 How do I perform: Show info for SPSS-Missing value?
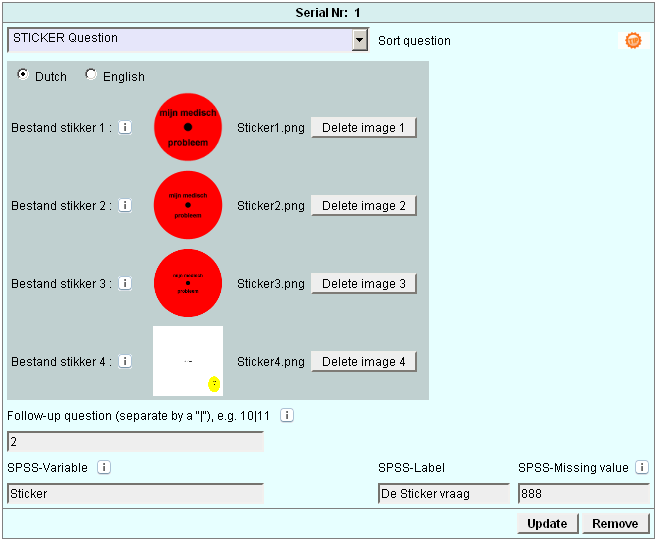642,467
